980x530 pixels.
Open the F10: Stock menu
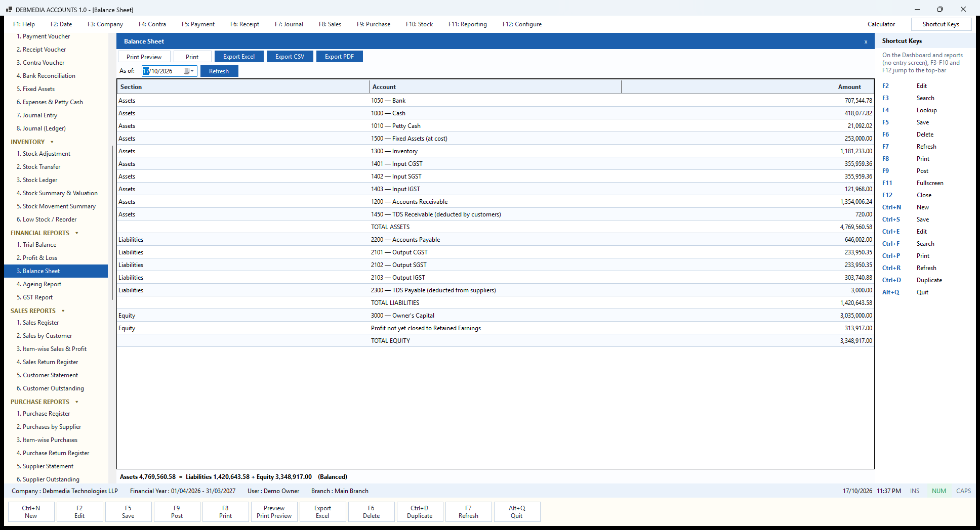click(x=419, y=24)
